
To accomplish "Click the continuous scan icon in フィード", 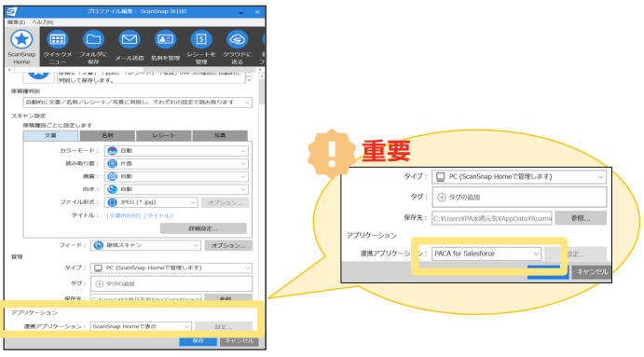I will coord(98,245).
